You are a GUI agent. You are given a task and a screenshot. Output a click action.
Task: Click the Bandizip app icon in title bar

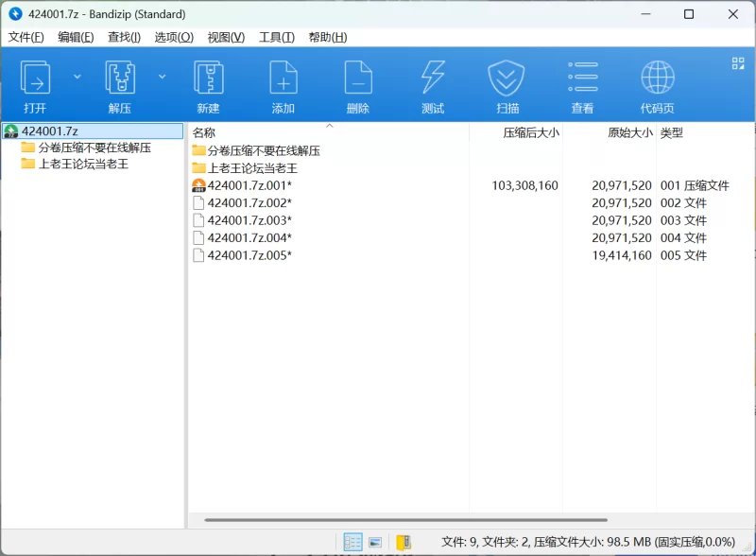[15, 14]
